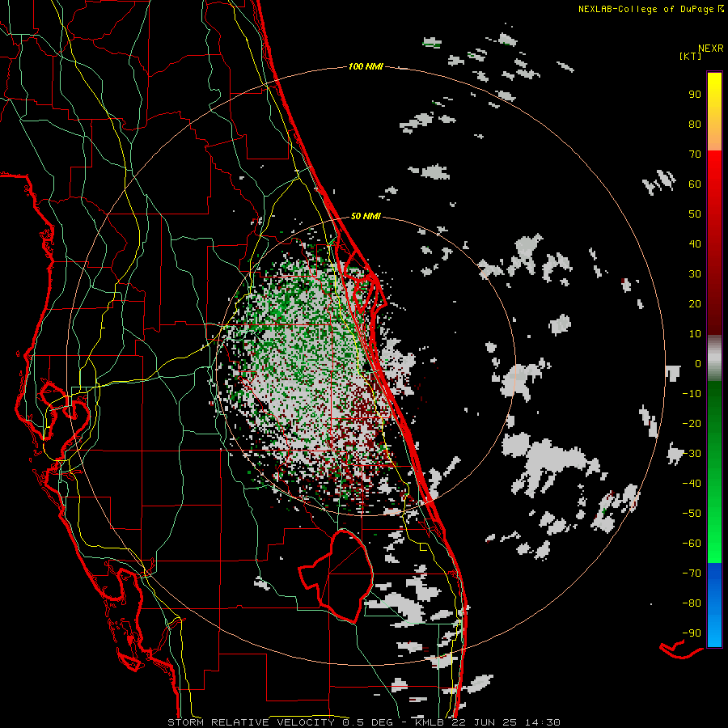Click the 10 value on the velocity scale
728x728 pixels.
tap(695, 334)
